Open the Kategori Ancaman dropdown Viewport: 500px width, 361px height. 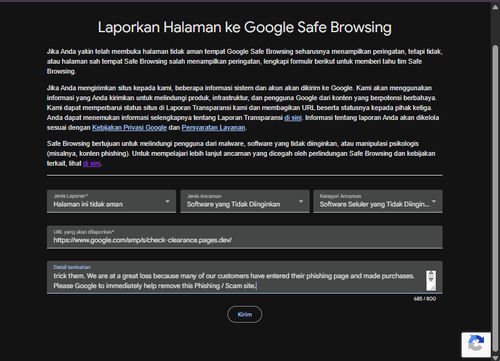pyautogui.click(x=378, y=201)
